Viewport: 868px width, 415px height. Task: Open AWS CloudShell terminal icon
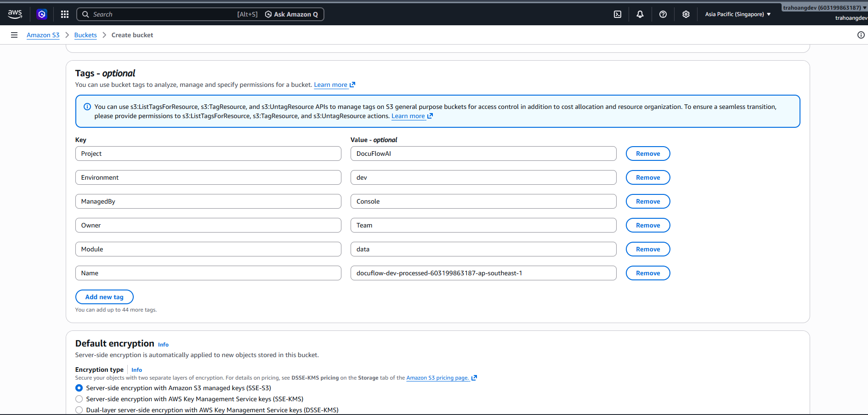point(618,14)
